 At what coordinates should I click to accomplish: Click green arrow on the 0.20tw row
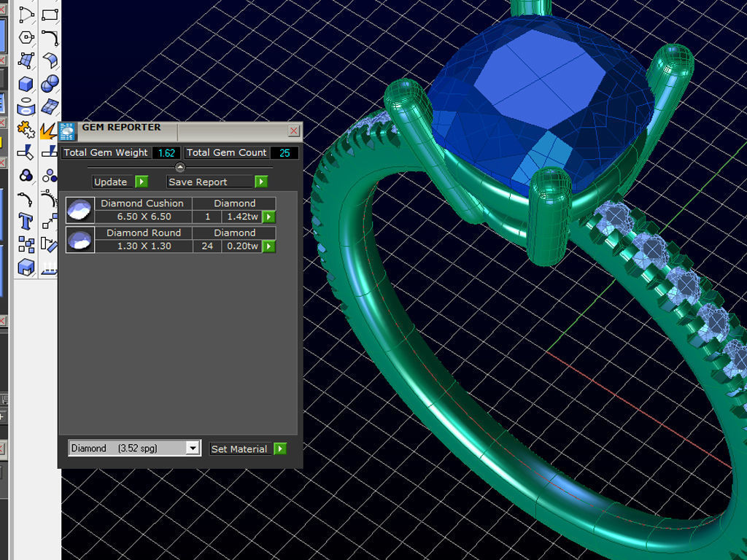click(269, 246)
